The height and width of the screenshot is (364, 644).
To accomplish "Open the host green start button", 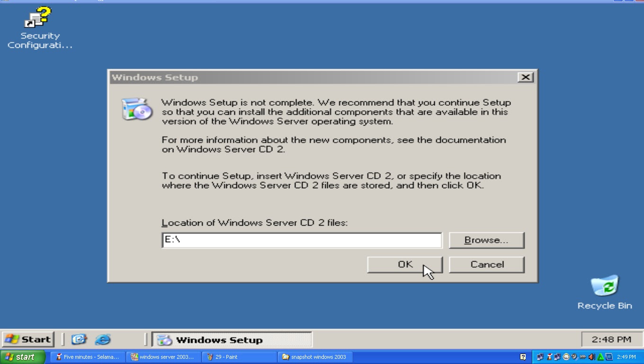I will click(23, 357).
